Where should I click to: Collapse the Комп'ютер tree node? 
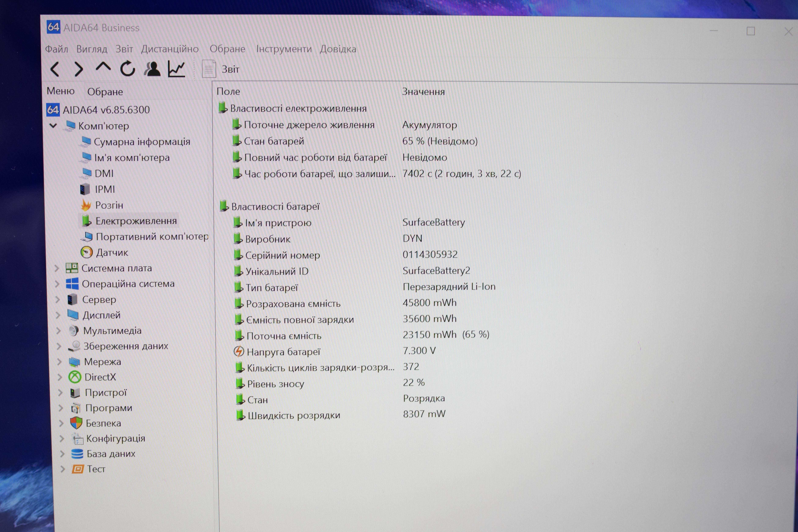(53, 126)
